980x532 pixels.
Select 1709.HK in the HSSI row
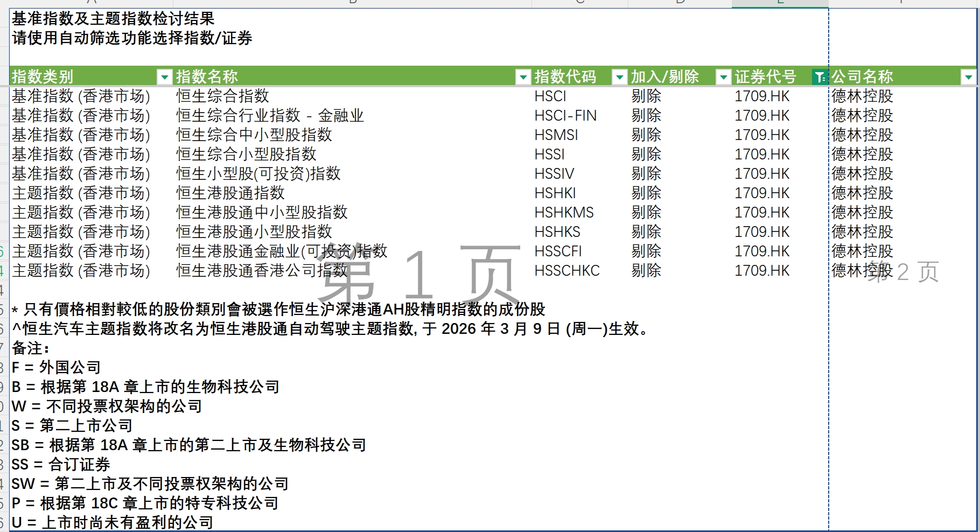tap(762, 155)
